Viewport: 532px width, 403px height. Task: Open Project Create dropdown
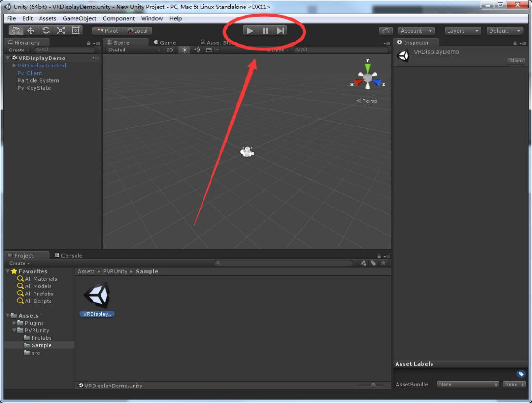(x=19, y=263)
